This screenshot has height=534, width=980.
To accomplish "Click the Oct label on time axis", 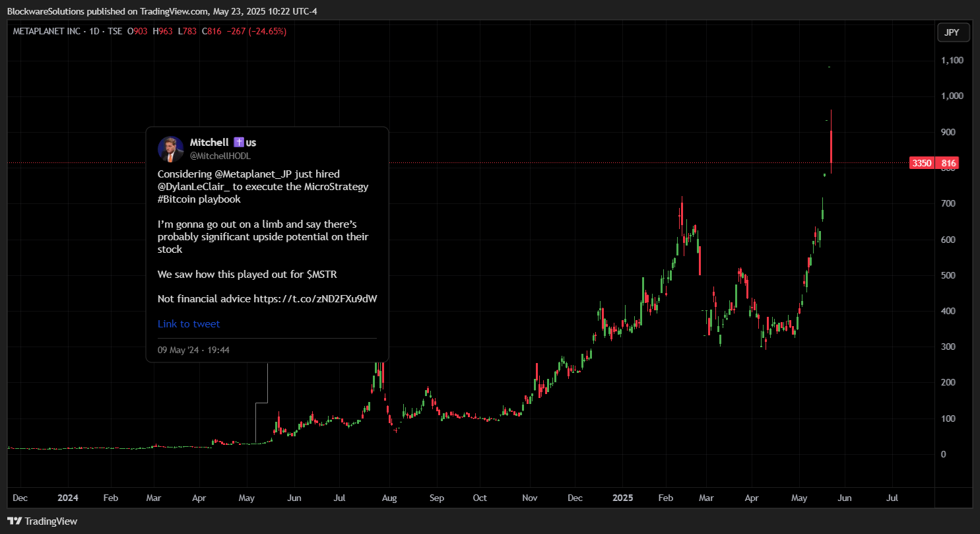I will 480,498.
